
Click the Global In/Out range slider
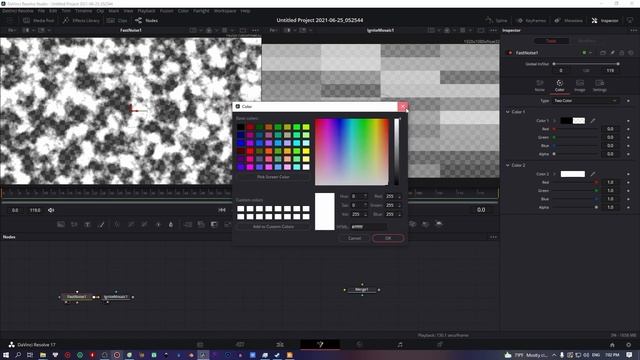[586, 64]
